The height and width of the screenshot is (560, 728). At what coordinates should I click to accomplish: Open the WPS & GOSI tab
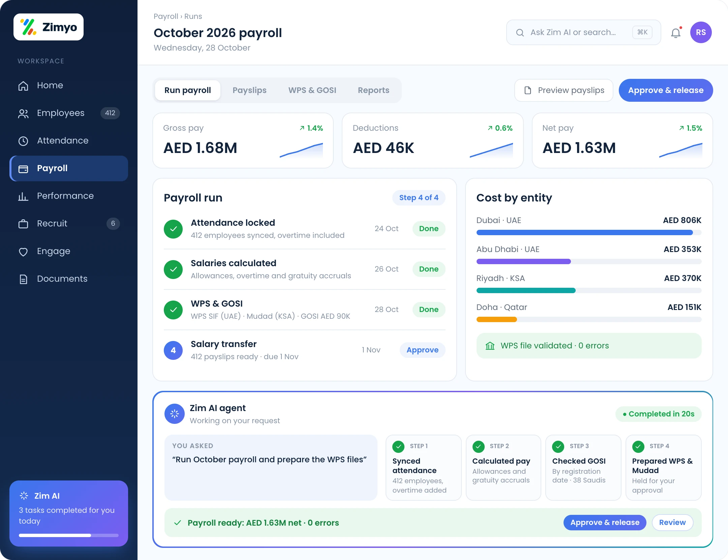[312, 90]
